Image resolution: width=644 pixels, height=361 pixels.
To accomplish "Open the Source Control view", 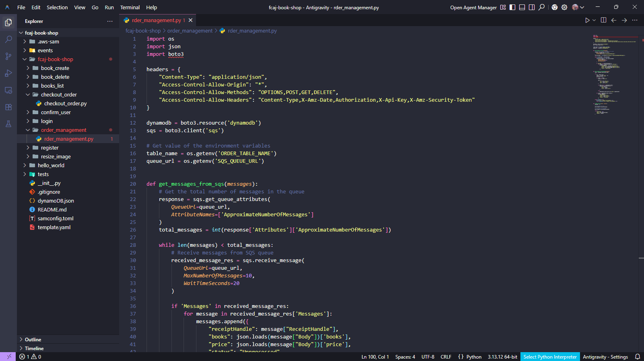I will tap(8, 56).
